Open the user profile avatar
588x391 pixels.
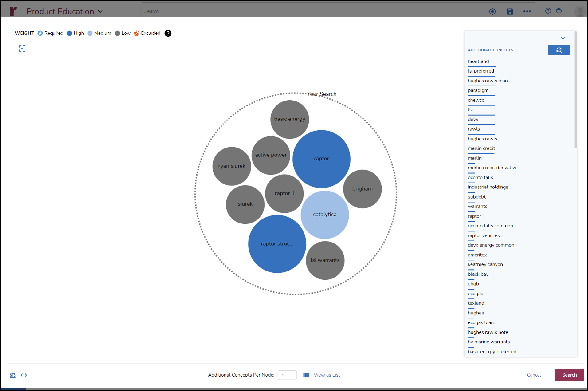[x=580, y=11]
